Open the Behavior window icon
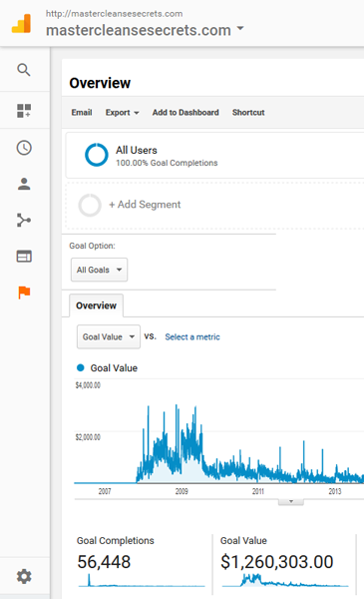Viewport: 364px width, 599px height. [24, 257]
